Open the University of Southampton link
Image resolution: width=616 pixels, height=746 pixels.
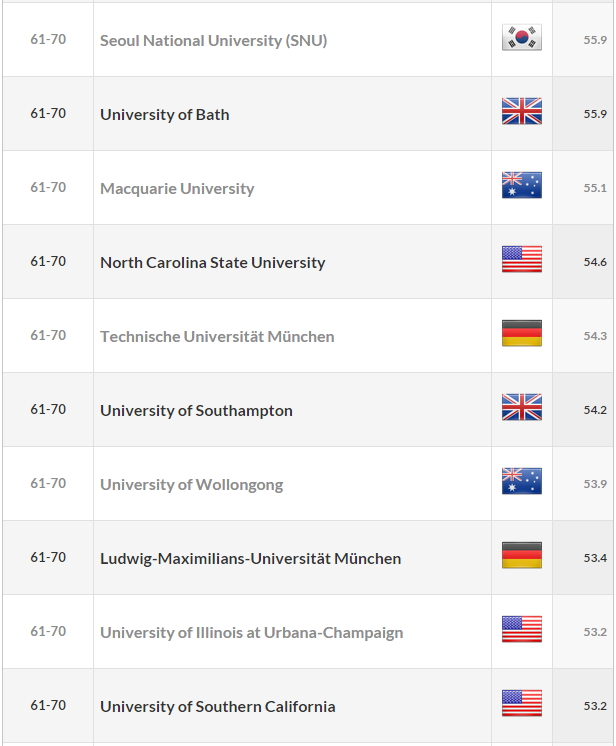pyautogui.click(x=196, y=411)
